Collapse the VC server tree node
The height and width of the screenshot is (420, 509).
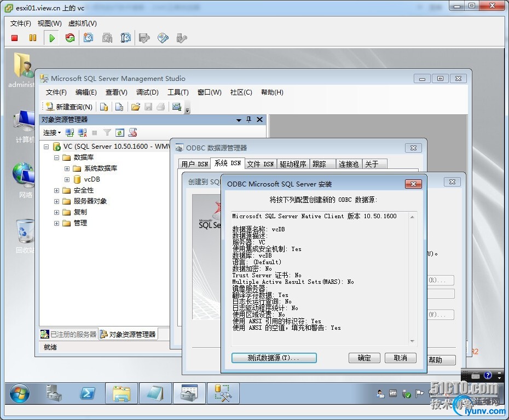46,147
